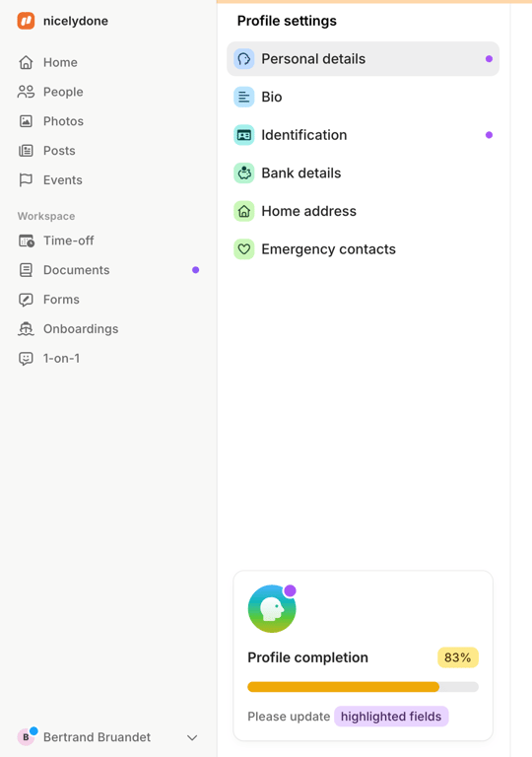This screenshot has height=757, width=532.
Task: Click the Home address green house icon
Action: pyautogui.click(x=244, y=211)
